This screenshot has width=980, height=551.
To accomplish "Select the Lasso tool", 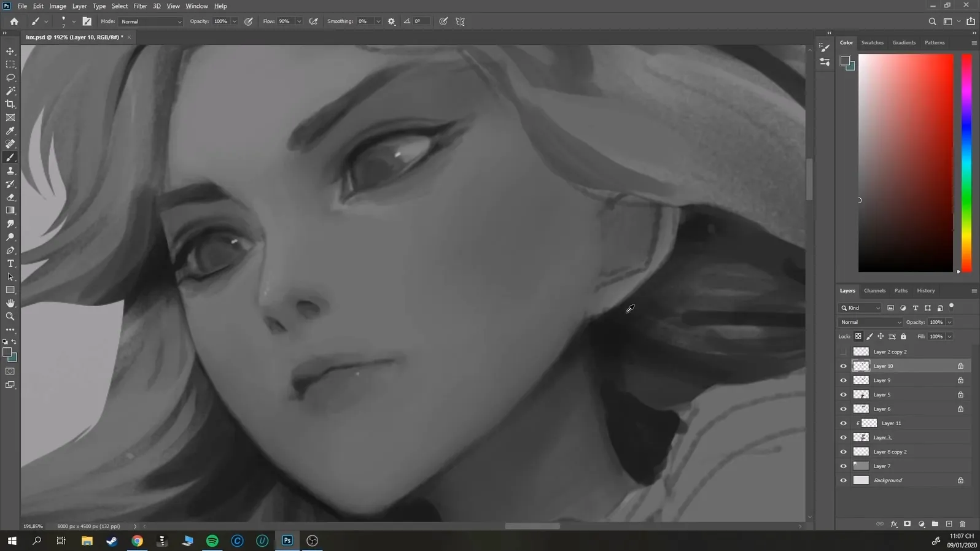I will point(10,78).
